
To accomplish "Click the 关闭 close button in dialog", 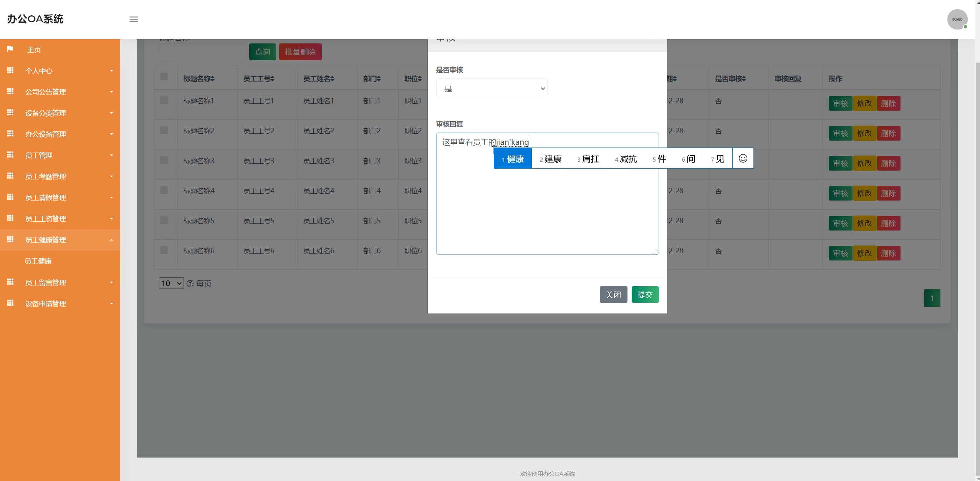I will [613, 295].
